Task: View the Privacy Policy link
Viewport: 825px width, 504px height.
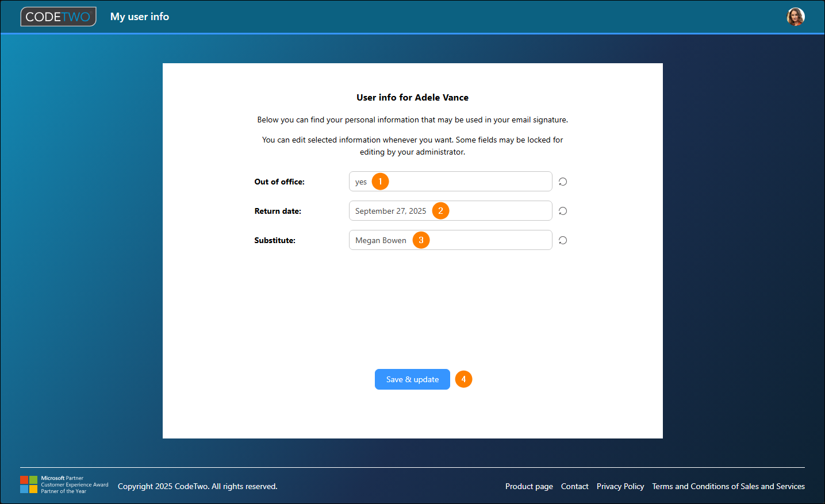Action: tap(620, 486)
